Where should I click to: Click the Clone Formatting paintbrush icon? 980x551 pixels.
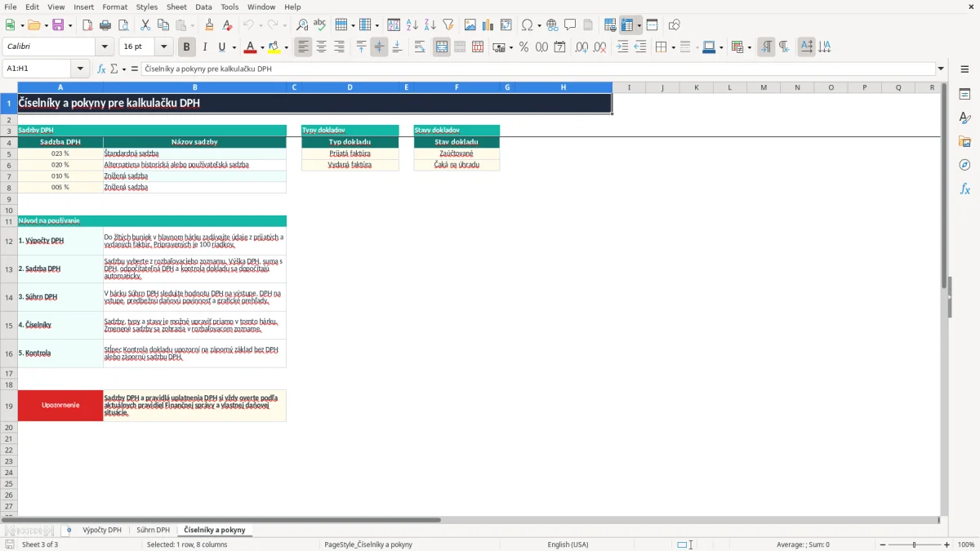209,25
